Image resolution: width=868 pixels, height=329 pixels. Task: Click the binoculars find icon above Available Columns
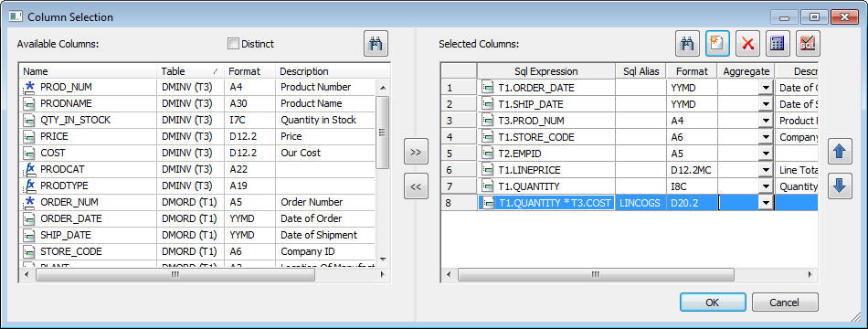[x=376, y=44]
